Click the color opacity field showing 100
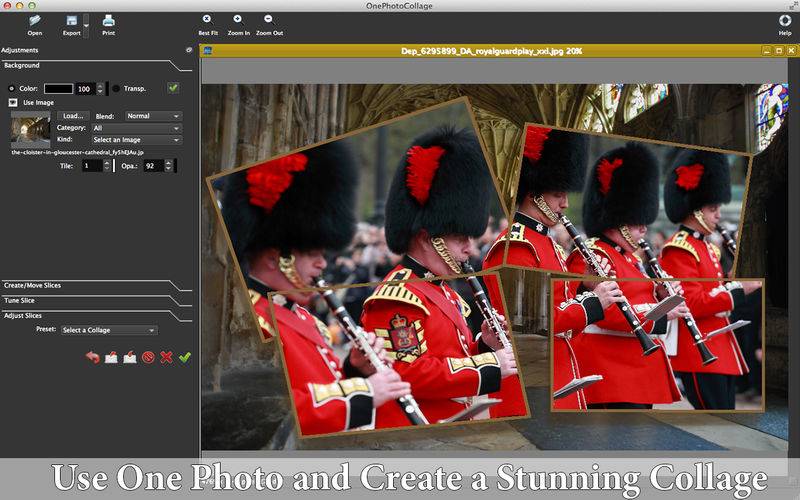Viewport: 800px width, 500px height. coord(86,89)
